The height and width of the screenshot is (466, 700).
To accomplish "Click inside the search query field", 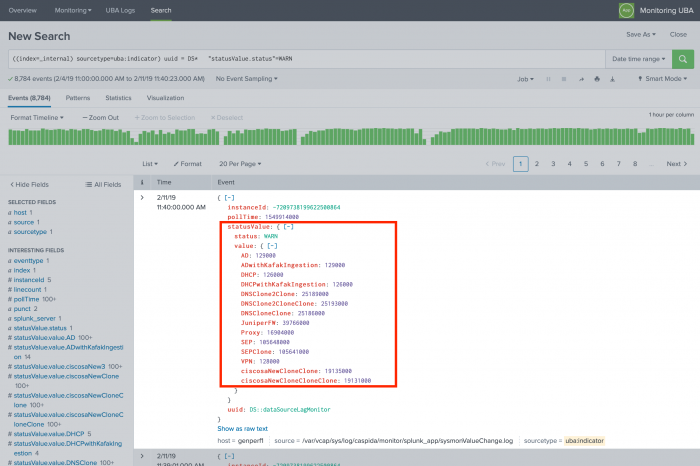I will [307, 59].
